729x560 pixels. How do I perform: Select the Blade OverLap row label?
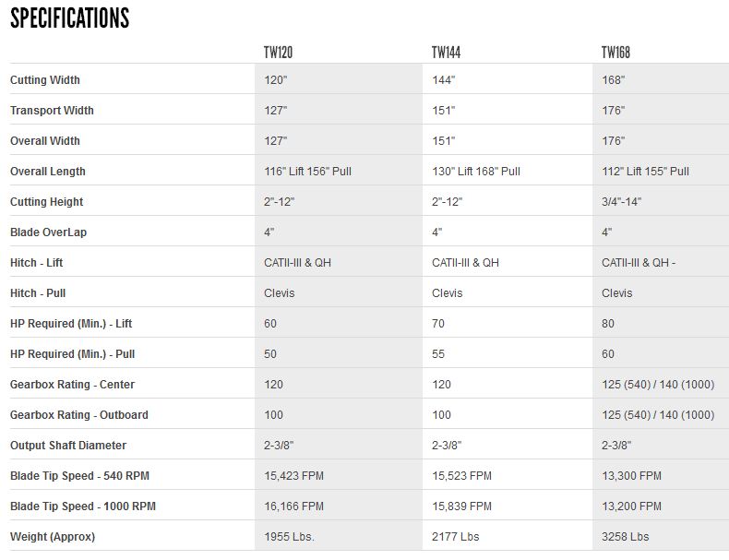click(x=46, y=232)
